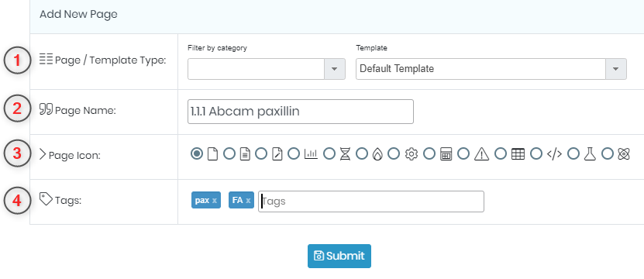The image size is (644, 279).
Task: Submit the new page form
Action: (339, 256)
